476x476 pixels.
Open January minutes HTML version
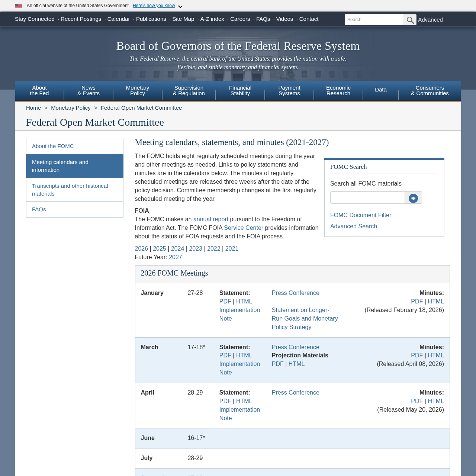click(436, 302)
